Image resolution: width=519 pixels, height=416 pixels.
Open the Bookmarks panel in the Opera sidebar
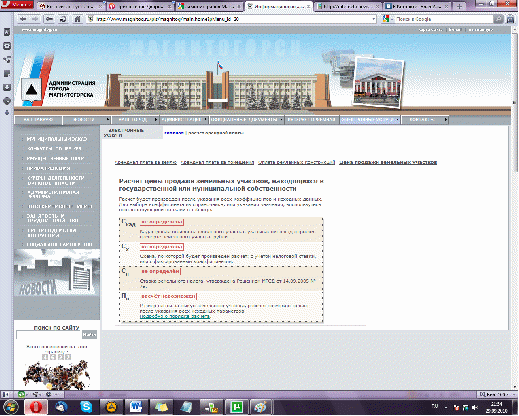coord(7,32)
